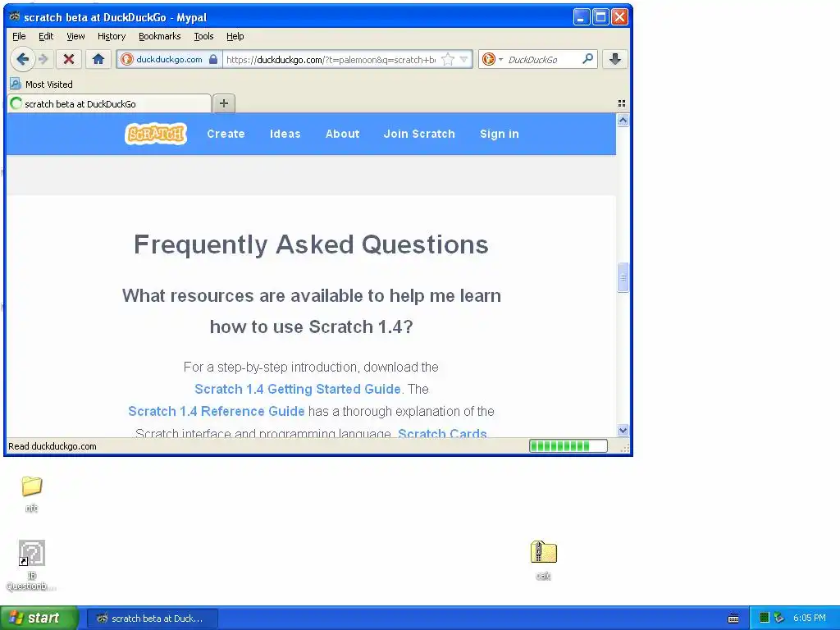Click the 'Read duckduckgo.com' status text
The height and width of the screenshot is (630, 840).
click(x=52, y=446)
